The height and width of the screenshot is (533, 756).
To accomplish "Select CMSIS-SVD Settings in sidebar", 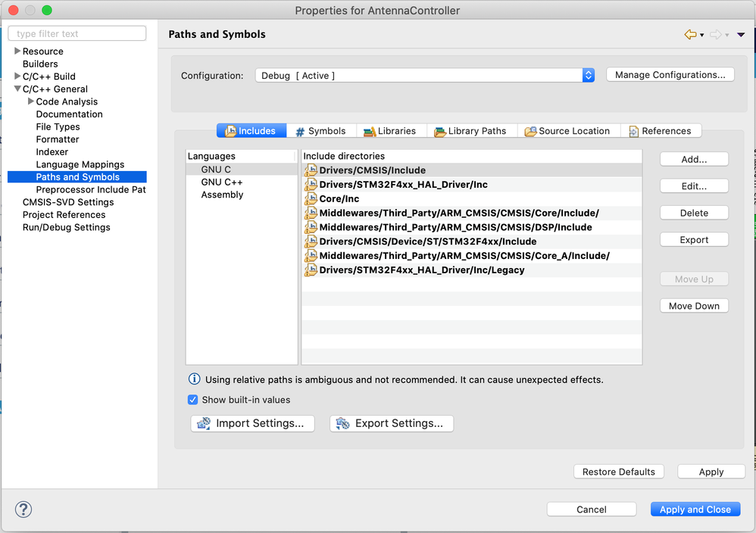I will (x=68, y=202).
